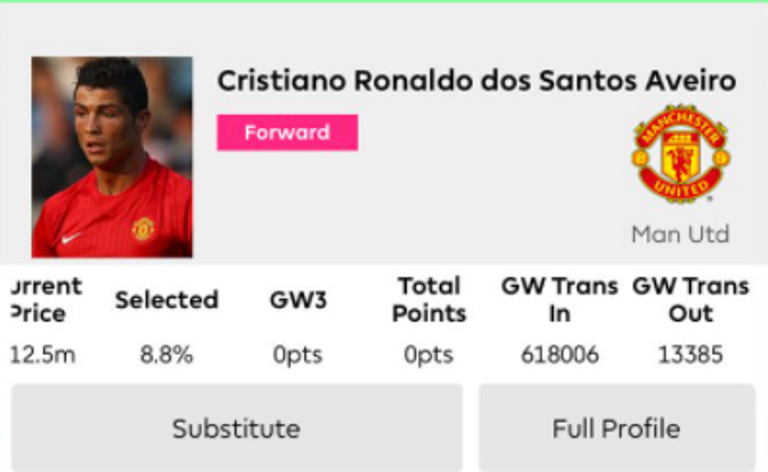Select the 0pts value under GW3
Viewport: 768px width, 472px height.
tap(298, 355)
